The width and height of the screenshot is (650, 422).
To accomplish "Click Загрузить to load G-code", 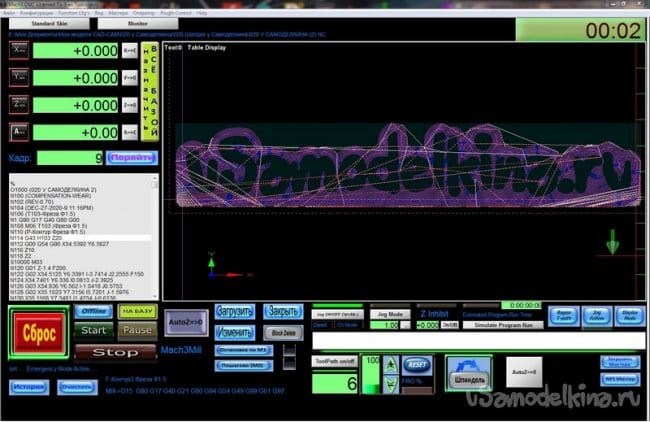I will pyautogui.click(x=234, y=311).
